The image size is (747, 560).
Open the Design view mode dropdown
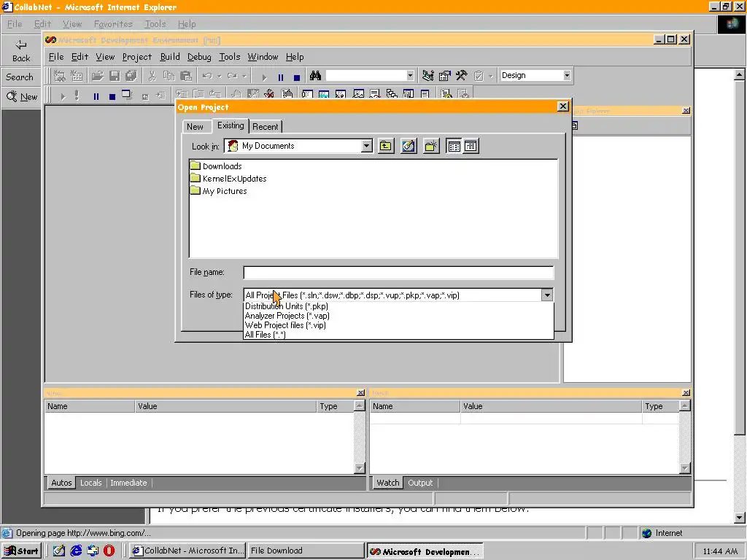click(566, 75)
